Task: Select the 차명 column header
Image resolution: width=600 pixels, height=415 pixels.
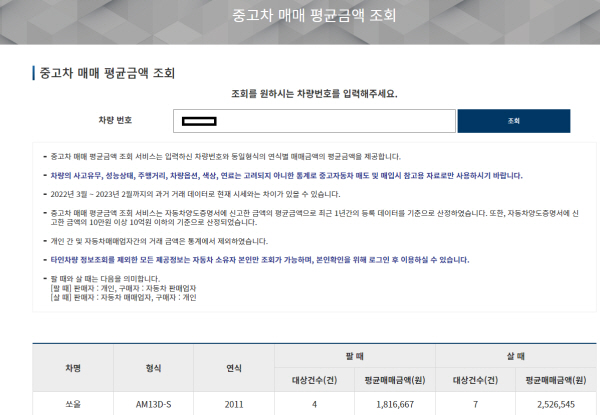Action: [73, 368]
